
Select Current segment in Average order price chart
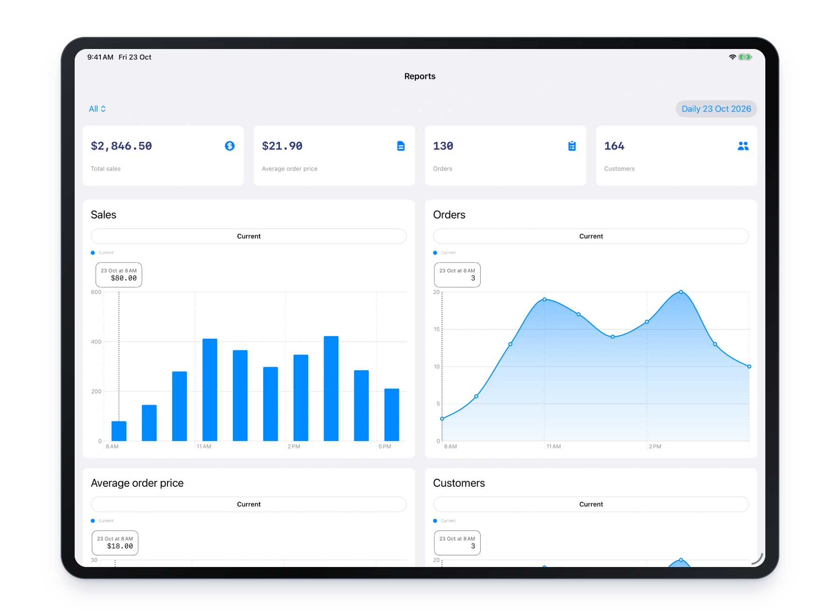click(x=249, y=504)
